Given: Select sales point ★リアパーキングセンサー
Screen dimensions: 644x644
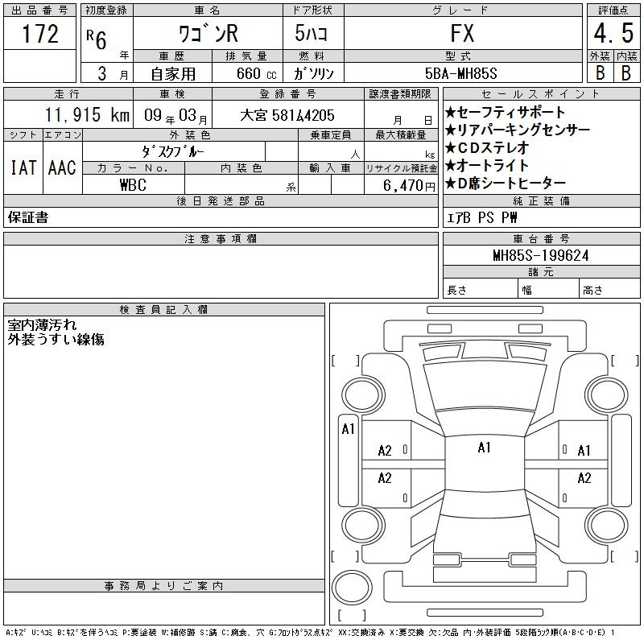Looking at the screenshot, I should (518, 130).
